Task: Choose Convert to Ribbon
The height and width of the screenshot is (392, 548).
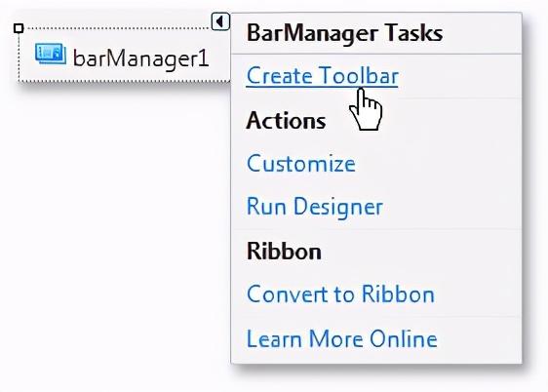Action: (340, 294)
